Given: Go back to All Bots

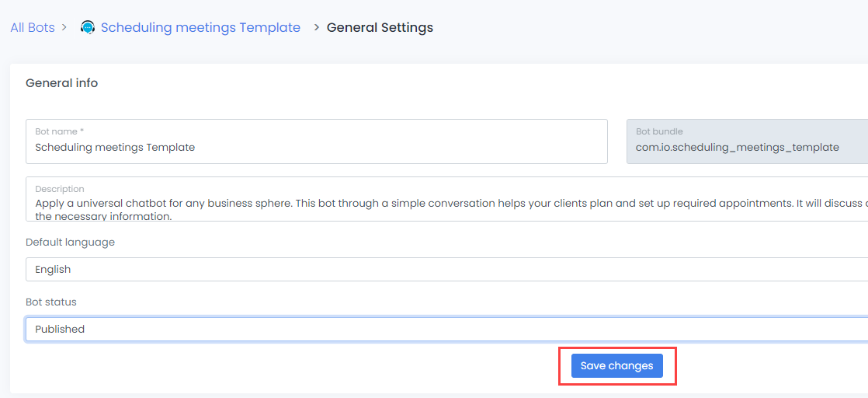Looking at the screenshot, I should pos(33,28).
